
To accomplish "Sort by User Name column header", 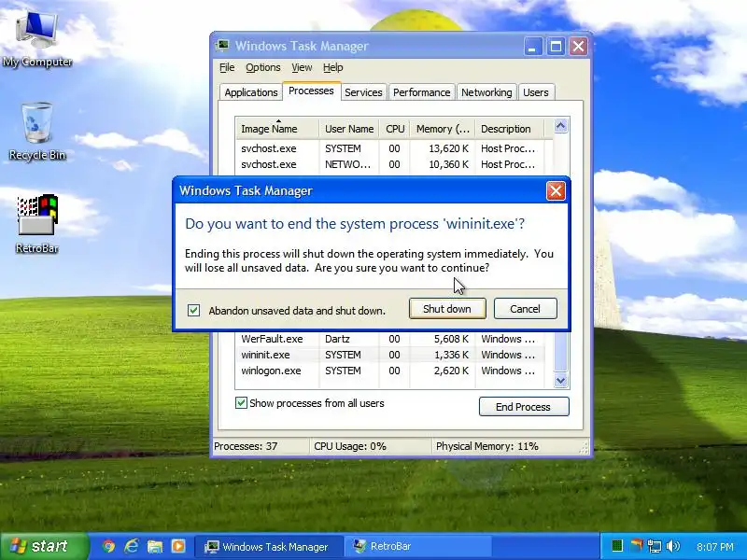I will (x=349, y=129).
